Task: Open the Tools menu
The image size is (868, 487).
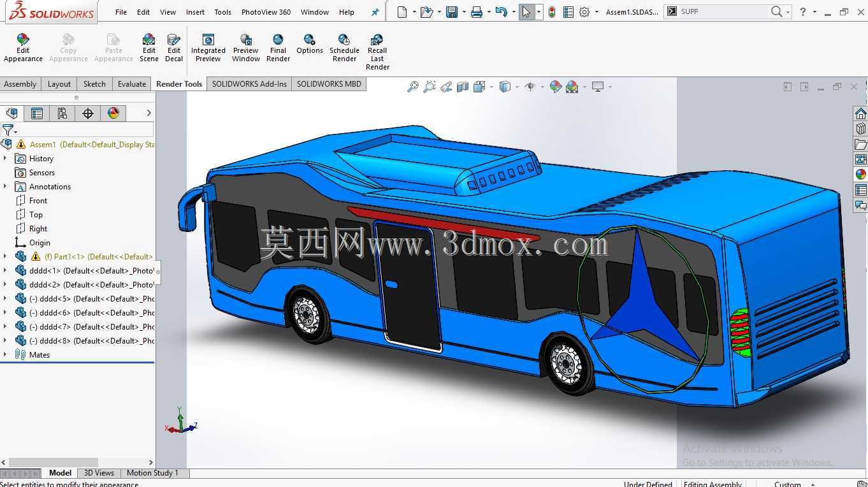Action: [222, 12]
